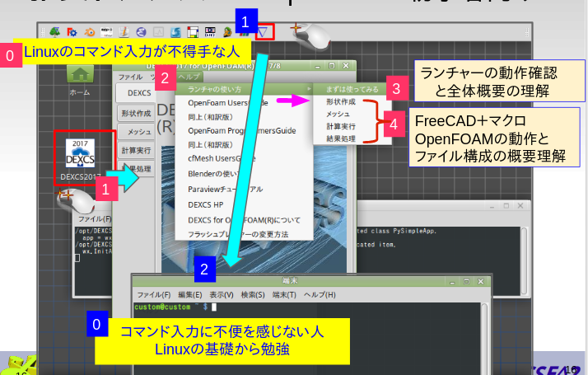Open the film-strip DEXCS toolbar icon
588x375 pixels.
[x=210, y=32]
